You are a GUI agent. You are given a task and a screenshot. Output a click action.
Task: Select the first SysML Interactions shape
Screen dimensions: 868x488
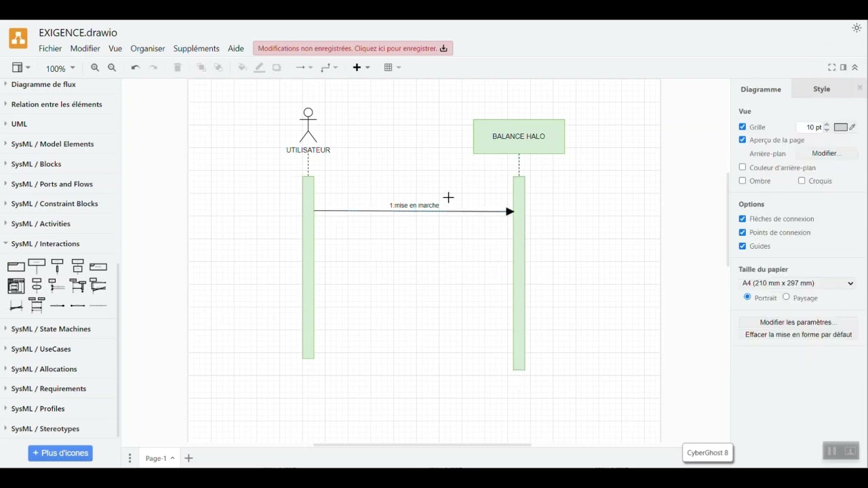click(16, 267)
